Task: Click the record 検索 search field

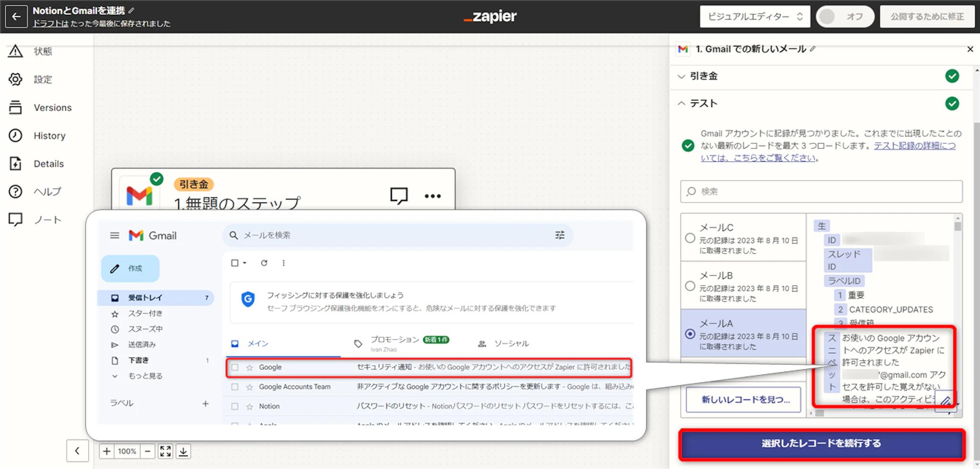Action: [821, 191]
